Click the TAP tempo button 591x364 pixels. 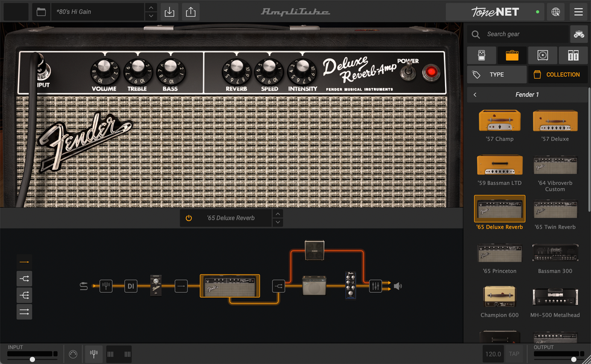514,354
